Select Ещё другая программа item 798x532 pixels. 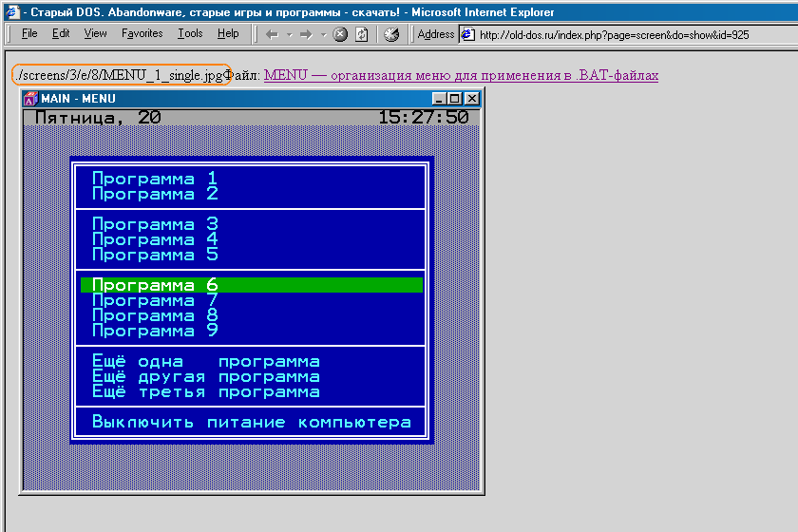205,377
